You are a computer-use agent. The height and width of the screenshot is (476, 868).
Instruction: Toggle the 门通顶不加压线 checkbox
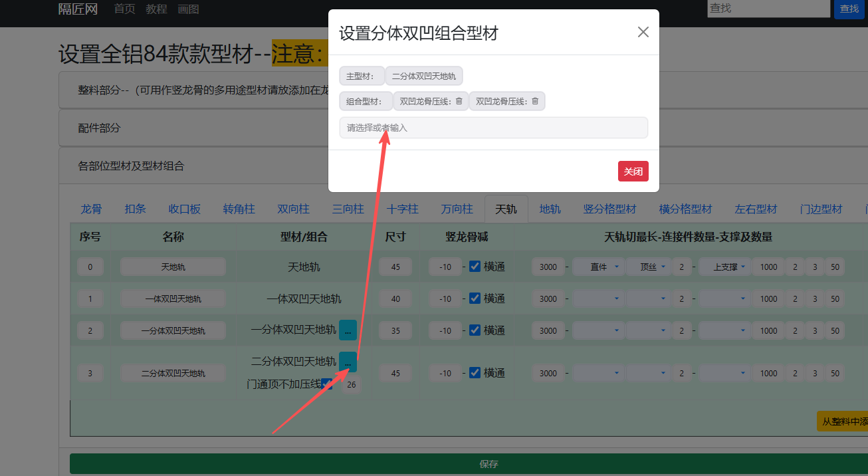point(327,384)
